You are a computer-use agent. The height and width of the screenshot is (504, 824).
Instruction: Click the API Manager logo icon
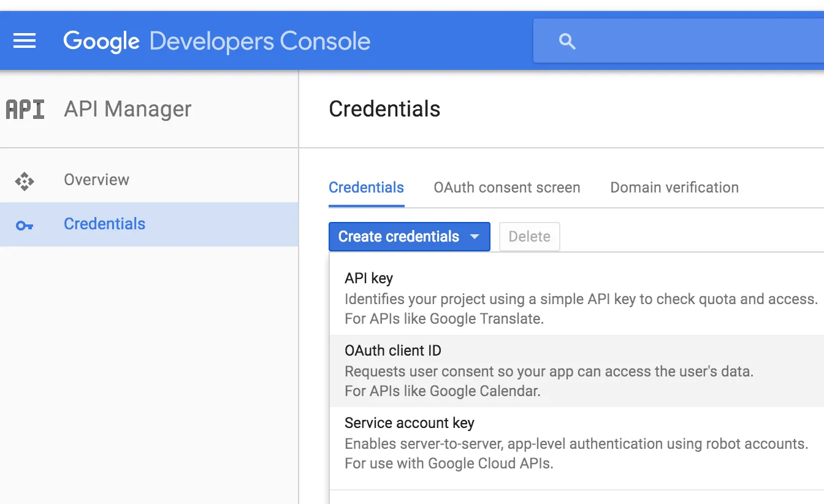tap(25, 110)
